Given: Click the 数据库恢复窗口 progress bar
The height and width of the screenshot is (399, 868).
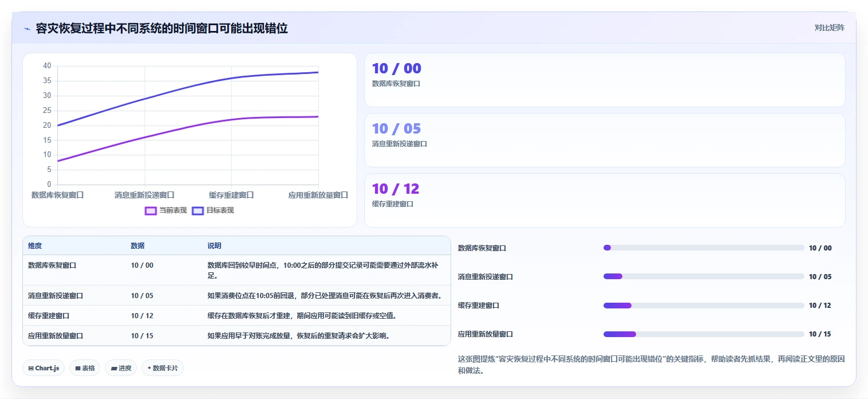Looking at the screenshot, I should (704, 248).
